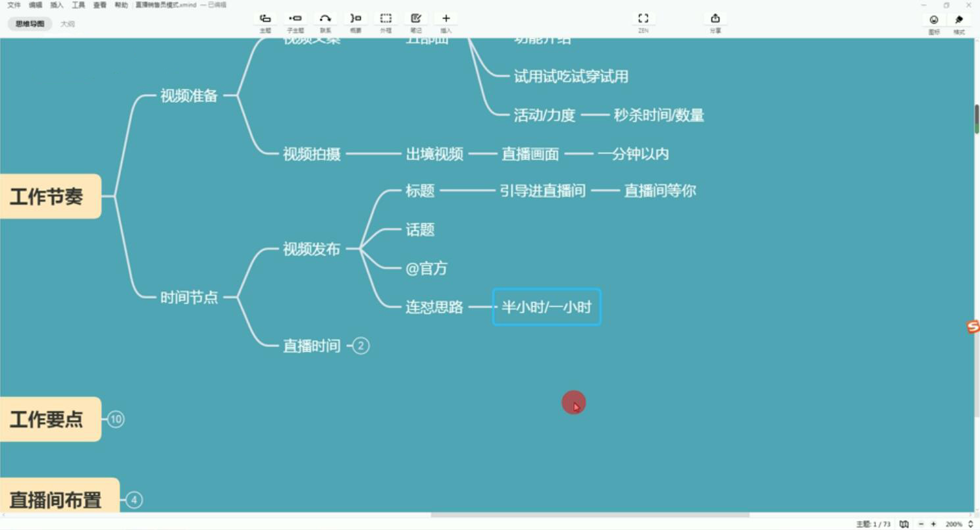Open the 帮助 menu
The image size is (980, 530).
click(x=121, y=5)
